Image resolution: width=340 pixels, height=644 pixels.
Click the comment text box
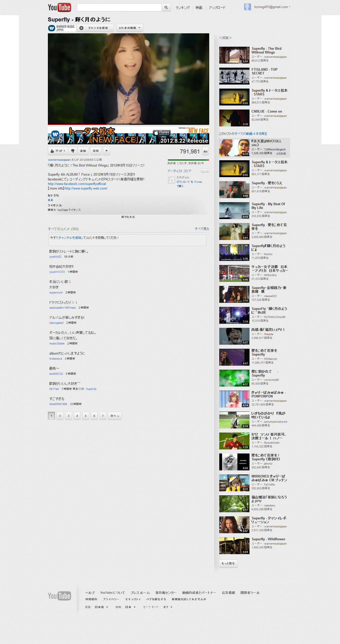(x=128, y=240)
